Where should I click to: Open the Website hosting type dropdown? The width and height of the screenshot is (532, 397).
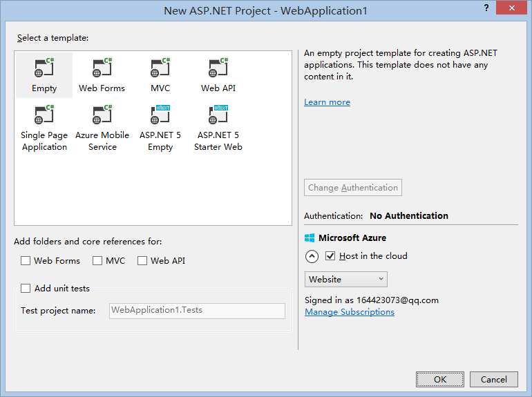(345, 280)
